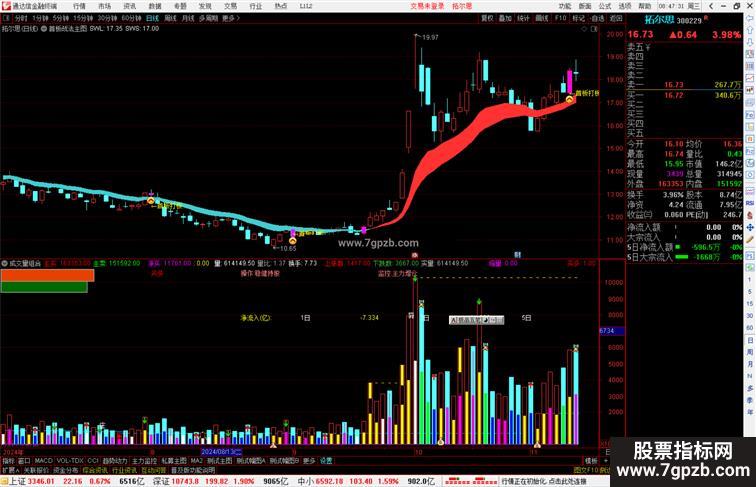This screenshot has height=487, width=756.
Task: Select the CCI indicator tab
Action: click(93, 461)
